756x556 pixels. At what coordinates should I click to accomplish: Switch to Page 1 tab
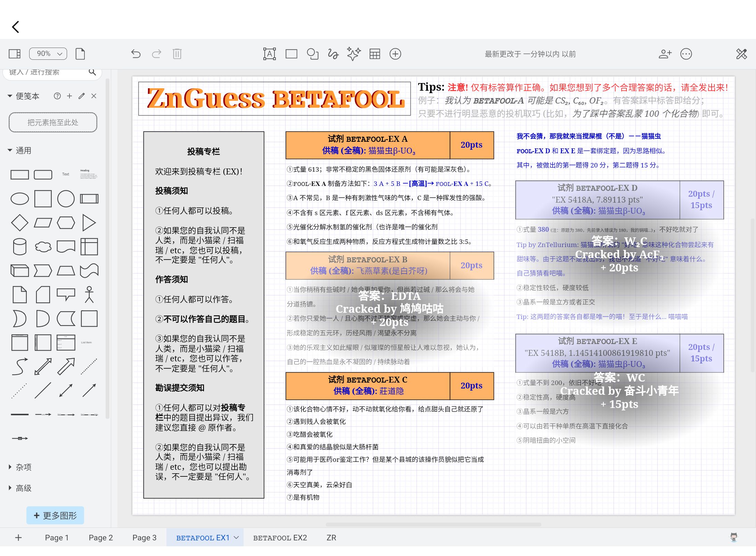point(57,538)
